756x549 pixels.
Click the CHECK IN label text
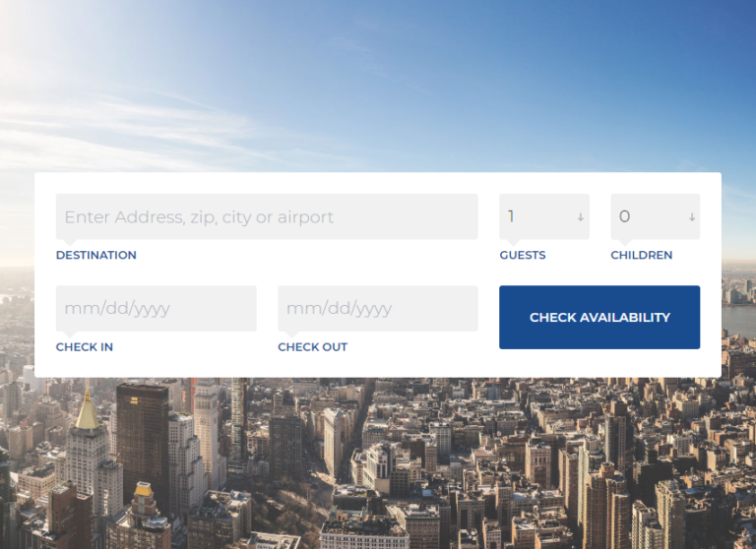tap(85, 347)
